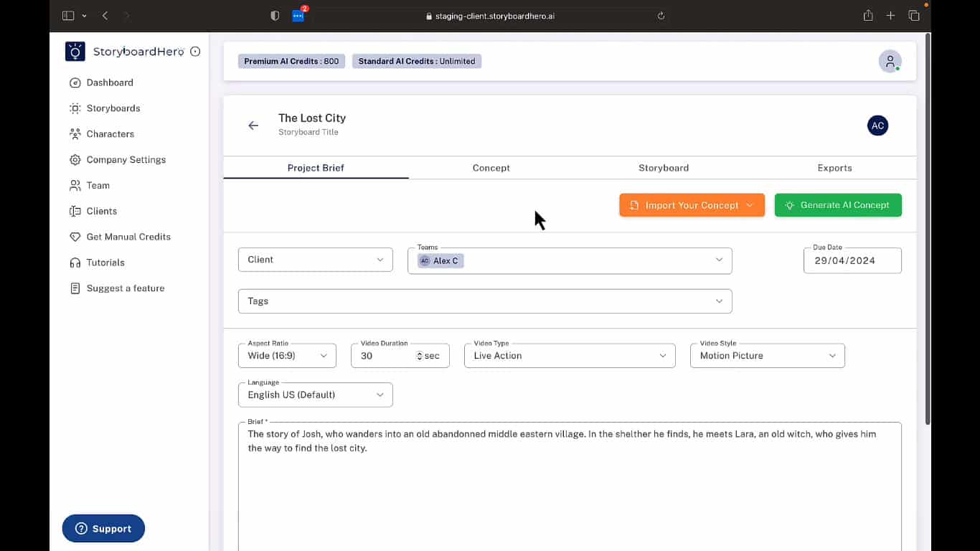Open Storyboards in the sidebar
This screenshot has width=980, height=551.
pos(105,108)
